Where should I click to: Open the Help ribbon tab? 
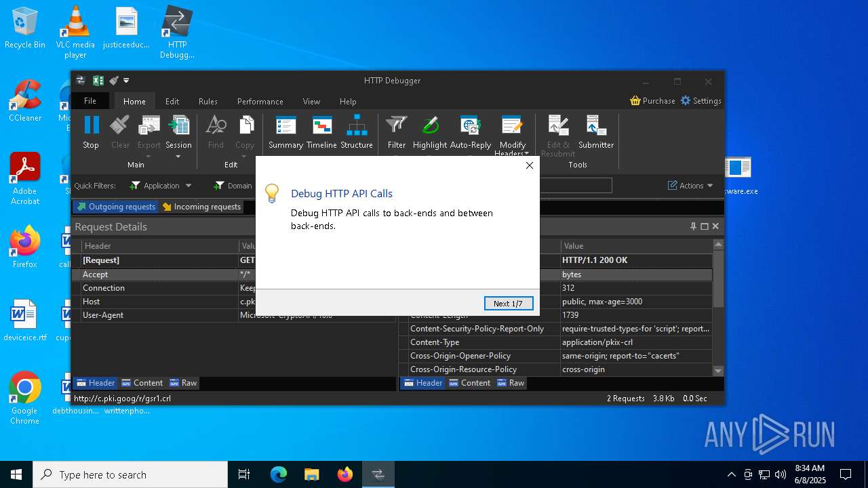[348, 101]
